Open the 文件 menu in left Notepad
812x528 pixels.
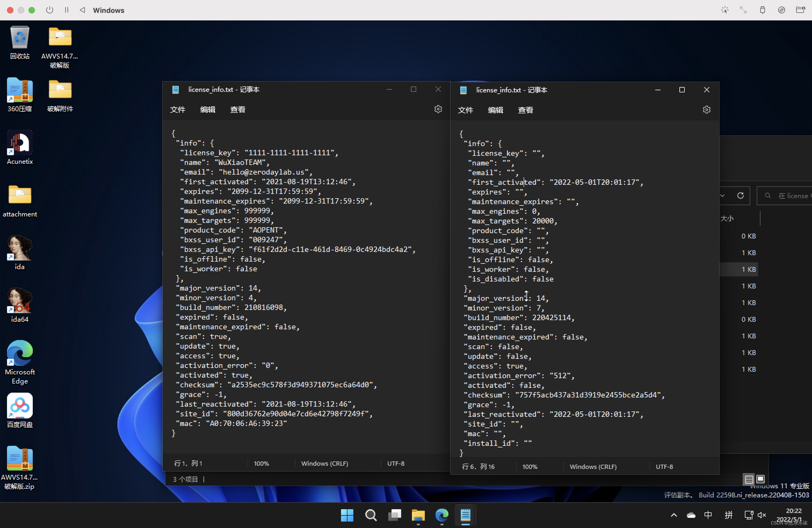pos(177,110)
